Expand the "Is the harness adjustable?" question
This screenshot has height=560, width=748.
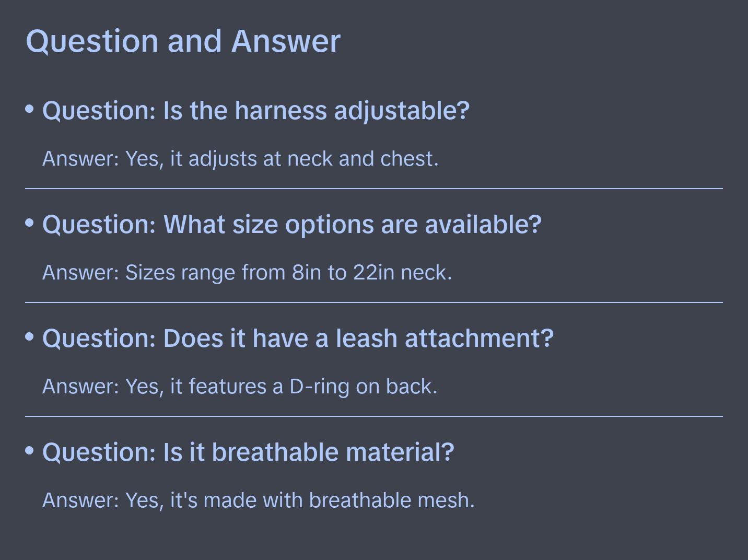(x=256, y=111)
